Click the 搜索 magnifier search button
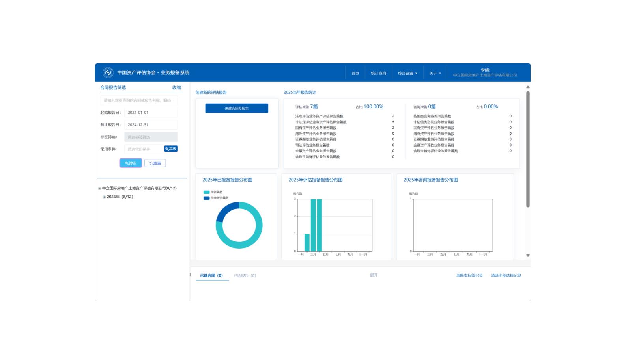The height and width of the screenshot is (364, 626). [x=131, y=163]
